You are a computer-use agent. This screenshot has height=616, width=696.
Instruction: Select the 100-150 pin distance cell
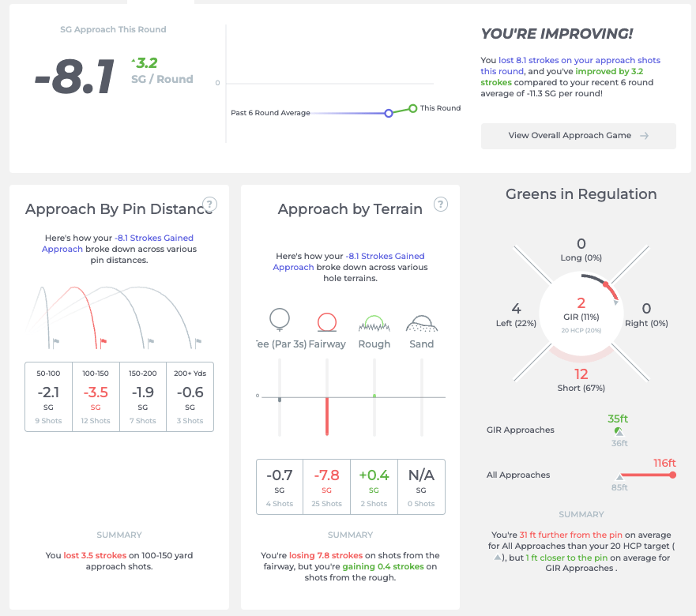click(x=96, y=396)
